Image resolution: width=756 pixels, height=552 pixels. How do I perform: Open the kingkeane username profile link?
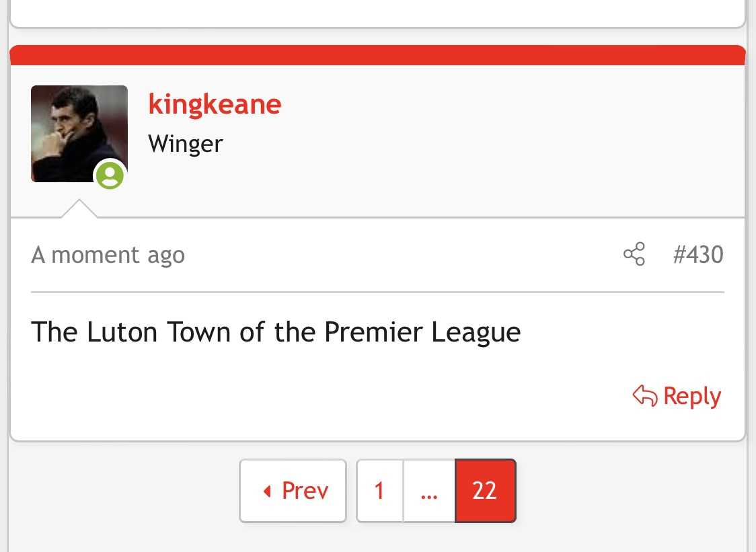click(215, 104)
